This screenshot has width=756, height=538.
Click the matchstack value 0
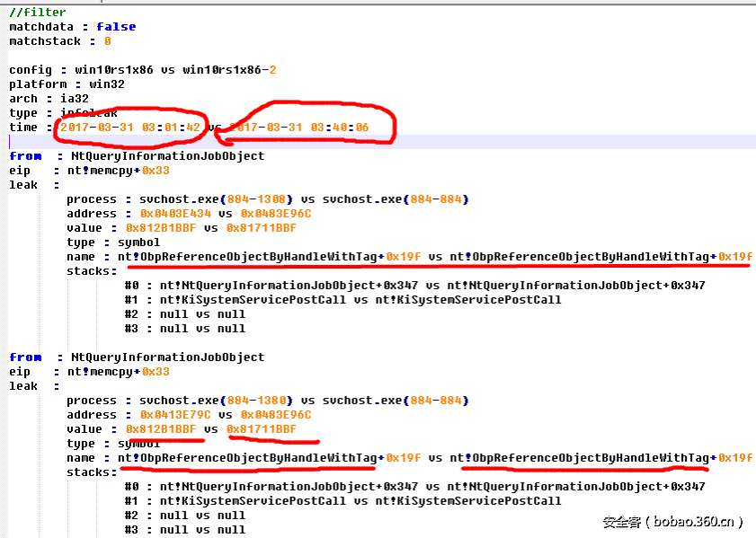pos(108,40)
